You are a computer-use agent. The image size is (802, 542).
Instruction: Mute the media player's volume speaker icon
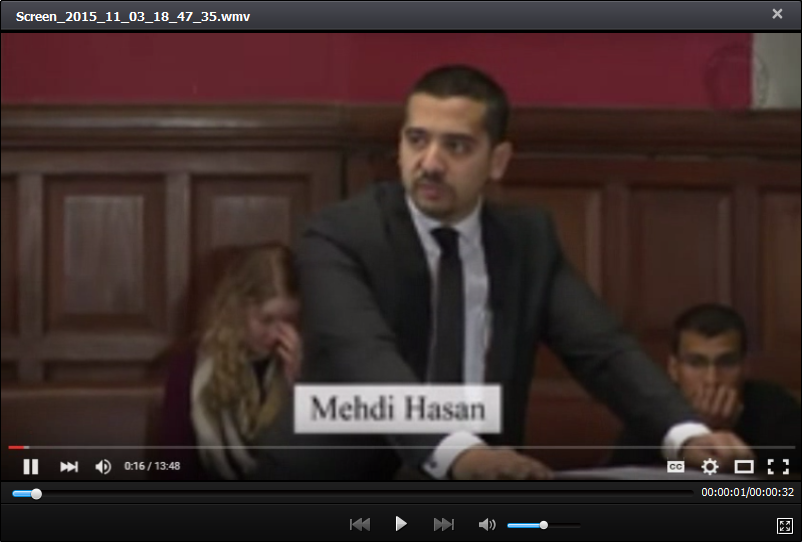pos(487,524)
